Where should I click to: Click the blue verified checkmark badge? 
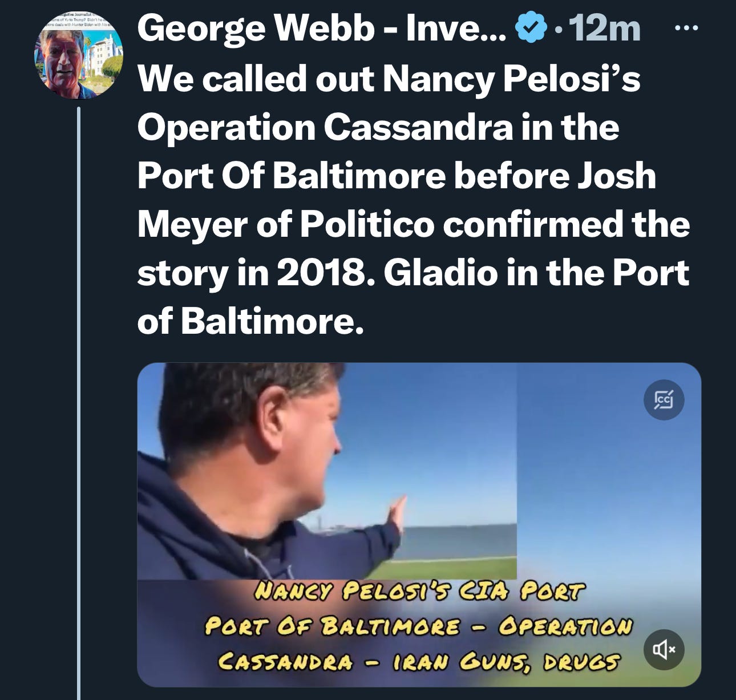pos(531,29)
